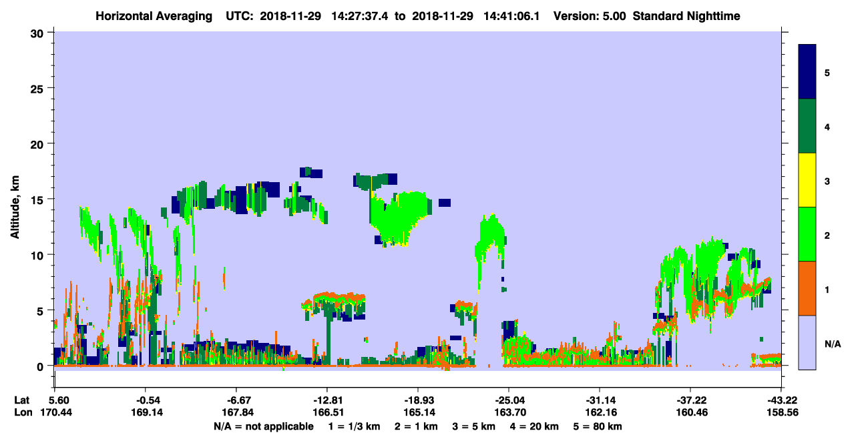
Task: Click the bright green level 2 color swatch
Action: pyautogui.click(x=807, y=234)
